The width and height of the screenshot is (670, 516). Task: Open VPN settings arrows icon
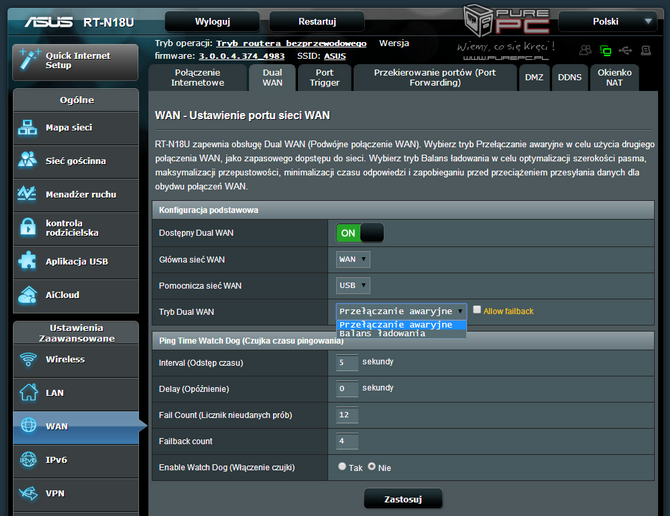(x=28, y=493)
